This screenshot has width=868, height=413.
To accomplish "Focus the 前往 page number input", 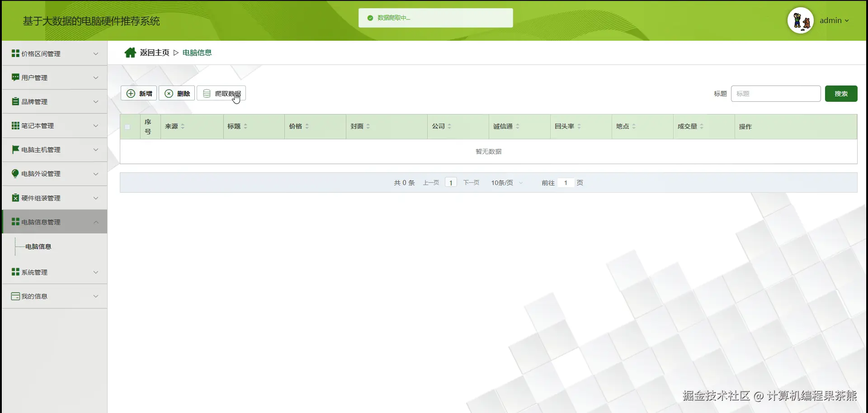I will [x=566, y=183].
